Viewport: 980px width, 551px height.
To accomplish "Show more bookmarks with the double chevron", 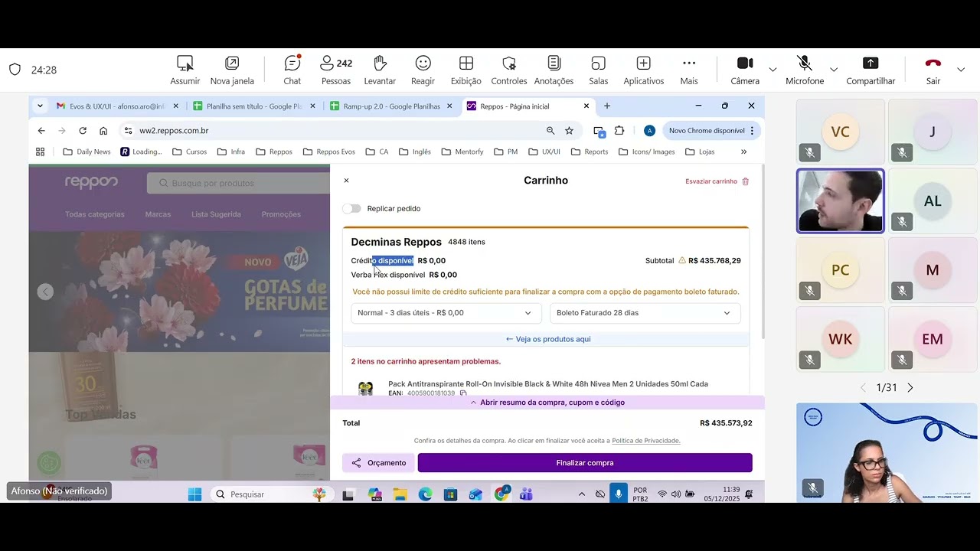I will pos(743,152).
